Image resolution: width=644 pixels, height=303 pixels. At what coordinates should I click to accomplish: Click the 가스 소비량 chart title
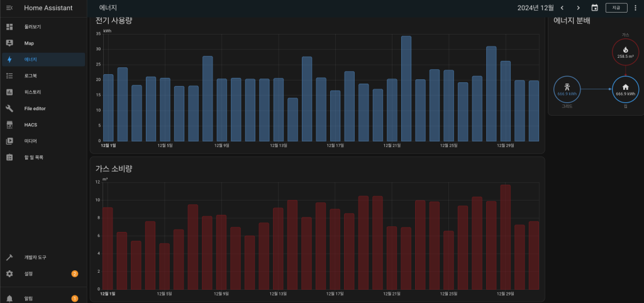[114, 168]
